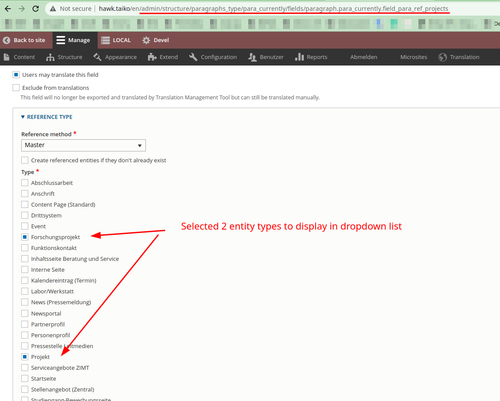500x401 pixels.
Task: Check Exclude from translations
Action: [x=16, y=88]
